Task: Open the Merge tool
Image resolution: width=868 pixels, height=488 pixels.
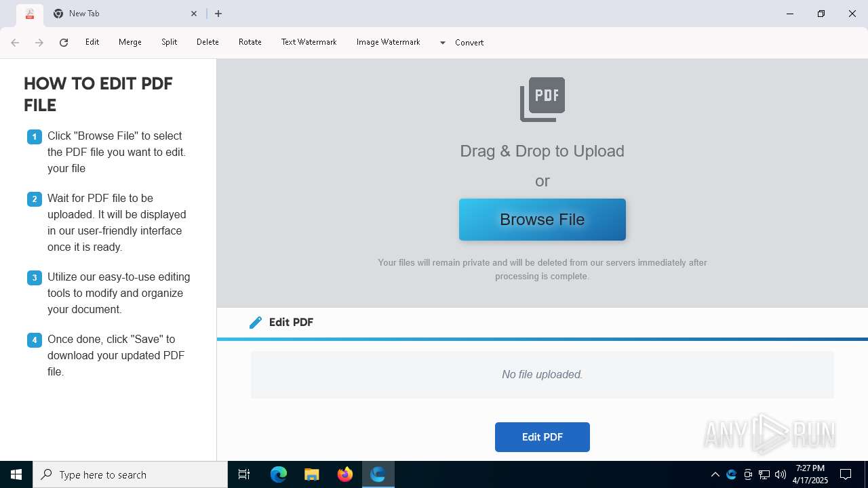Action: [130, 42]
